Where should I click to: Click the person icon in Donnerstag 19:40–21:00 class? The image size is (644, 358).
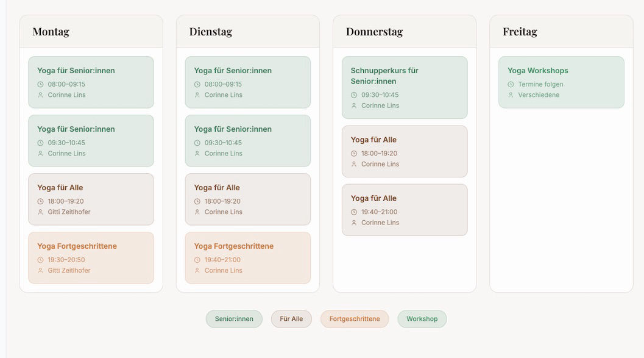point(353,223)
